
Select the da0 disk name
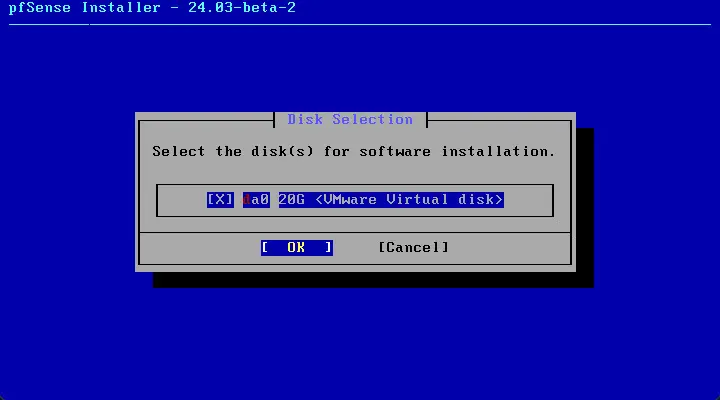256,200
